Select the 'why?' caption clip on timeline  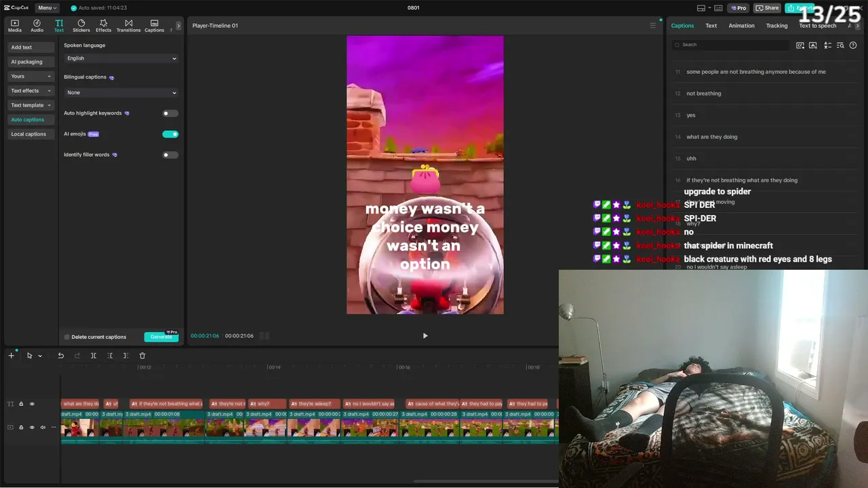(267, 404)
